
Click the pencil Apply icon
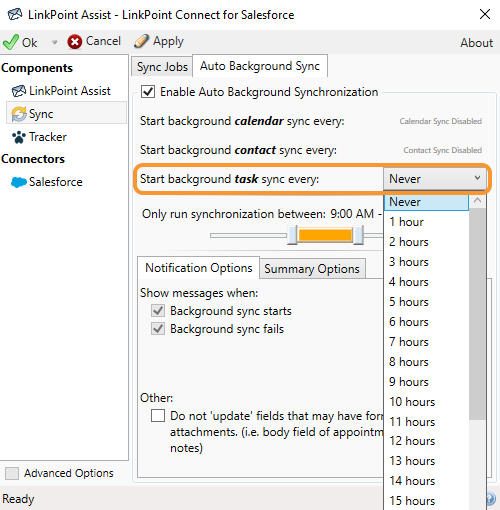pyautogui.click(x=141, y=41)
